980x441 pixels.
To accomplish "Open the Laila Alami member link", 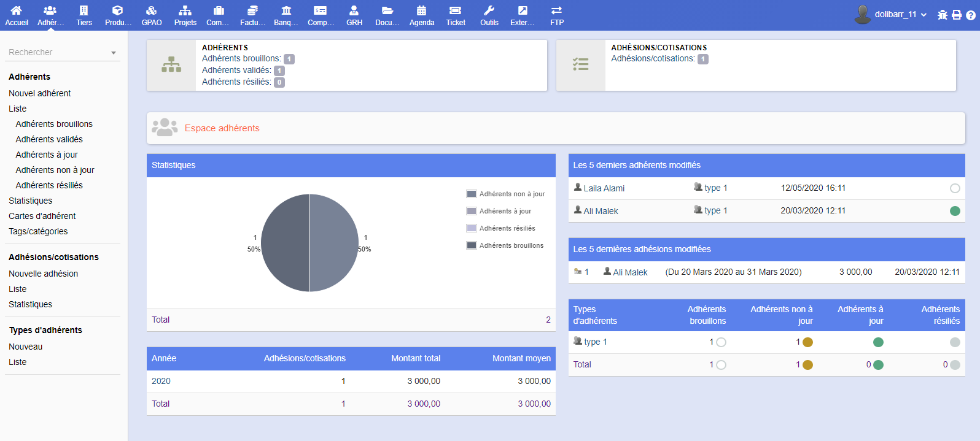I will pyautogui.click(x=604, y=188).
